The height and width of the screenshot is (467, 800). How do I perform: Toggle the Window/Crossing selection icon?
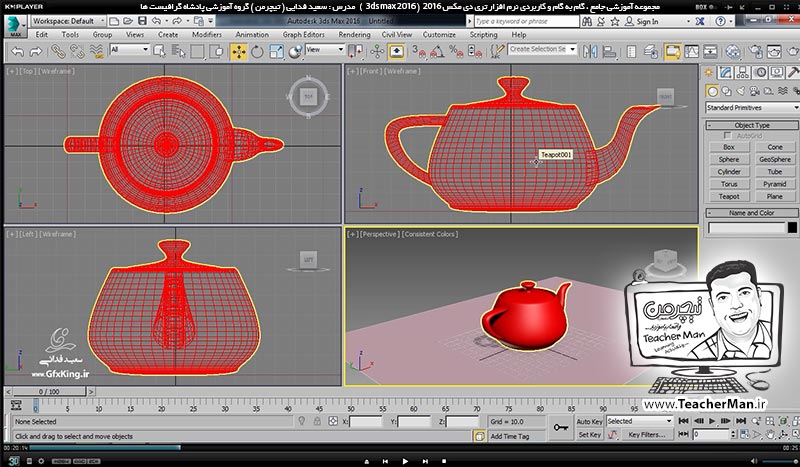coord(216,52)
